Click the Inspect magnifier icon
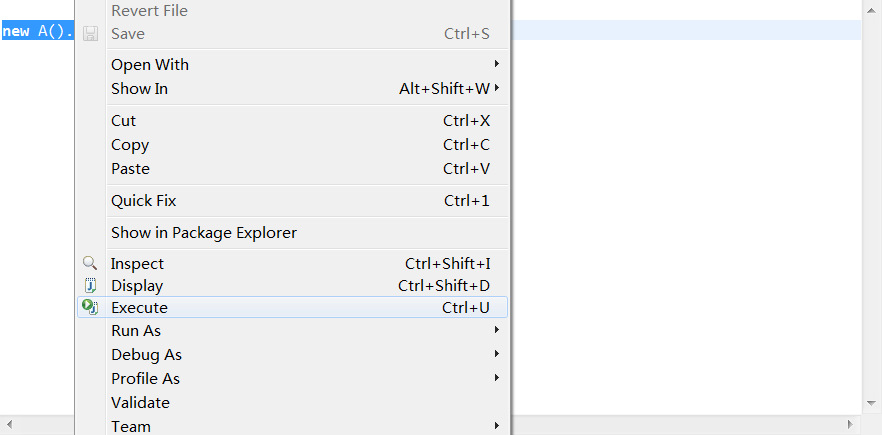Viewport: 882px width, 435px height. 90,263
